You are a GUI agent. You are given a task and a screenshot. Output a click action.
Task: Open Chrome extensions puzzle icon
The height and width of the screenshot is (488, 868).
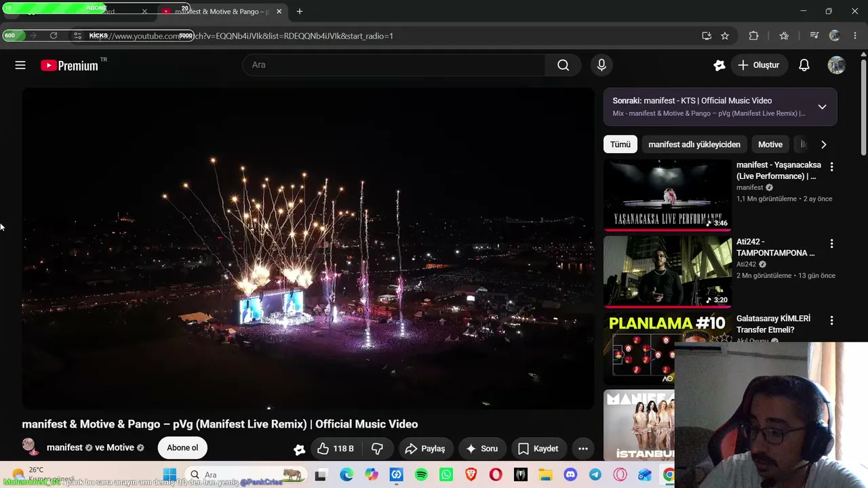click(753, 36)
